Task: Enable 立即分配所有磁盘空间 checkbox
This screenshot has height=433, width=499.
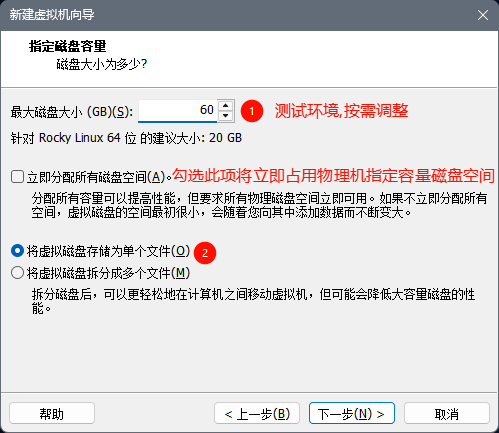Action: point(17,177)
